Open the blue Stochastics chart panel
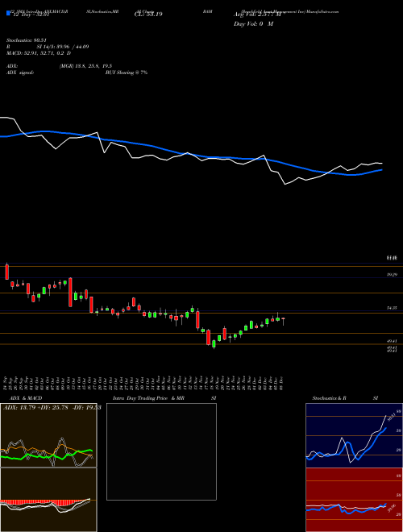Viewport: 403px width, 532px height. [354, 435]
